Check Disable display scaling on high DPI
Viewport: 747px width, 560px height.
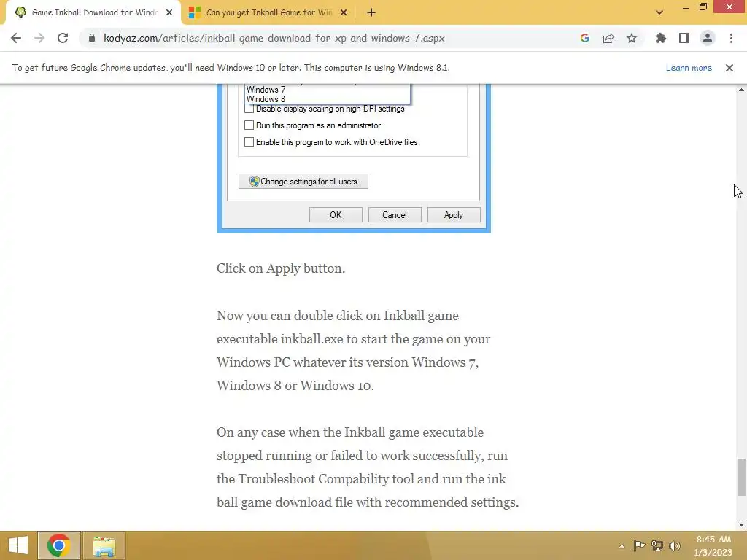(x=249, y=109)
